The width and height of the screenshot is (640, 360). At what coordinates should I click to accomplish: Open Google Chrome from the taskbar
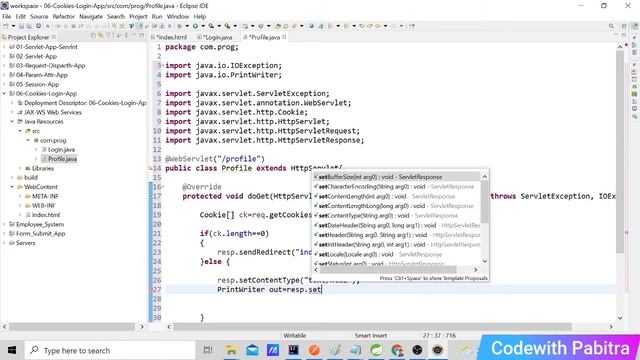point(397,350)
